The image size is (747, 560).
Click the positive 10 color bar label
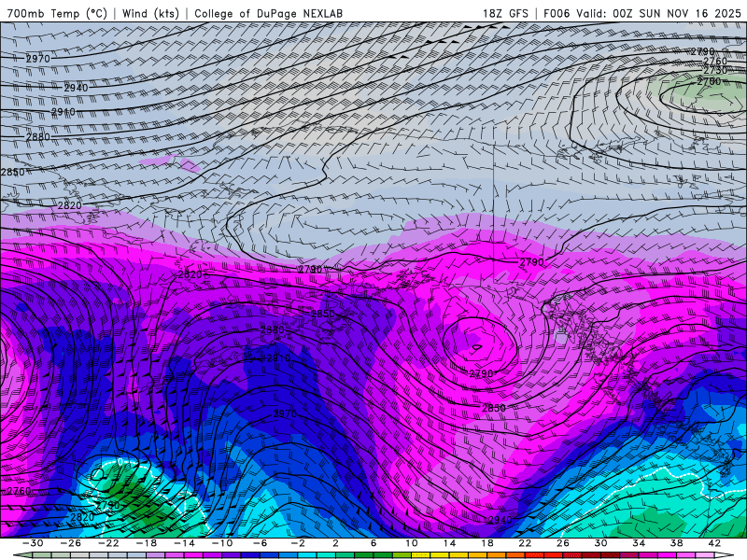click(412, 543)
